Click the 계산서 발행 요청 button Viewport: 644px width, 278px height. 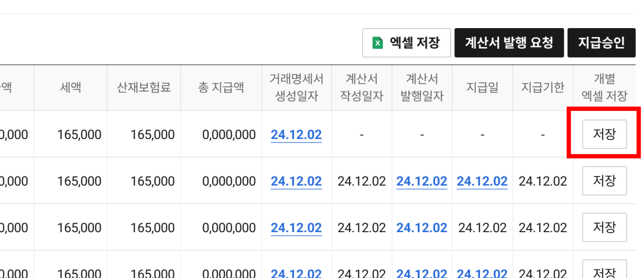(509, 43)
